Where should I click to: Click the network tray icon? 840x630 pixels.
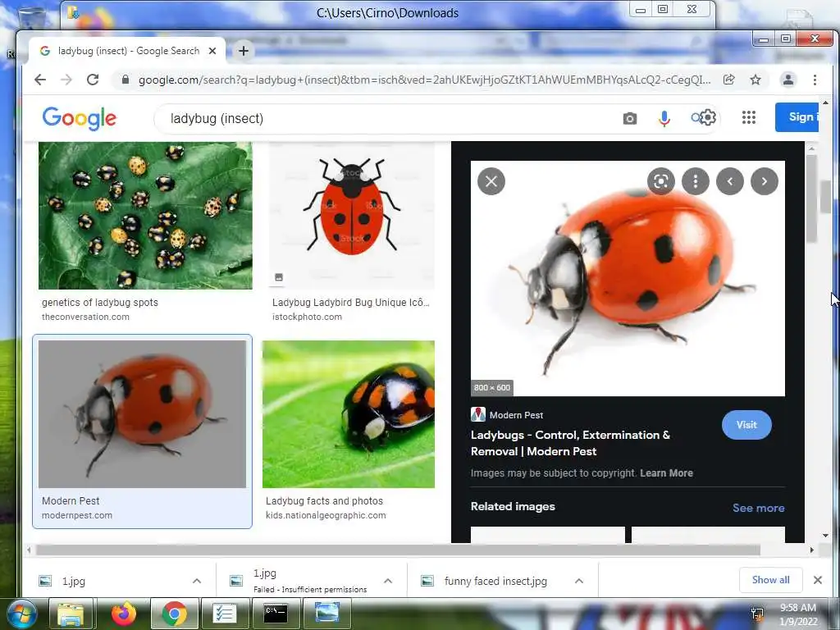[x=757, y=614]
